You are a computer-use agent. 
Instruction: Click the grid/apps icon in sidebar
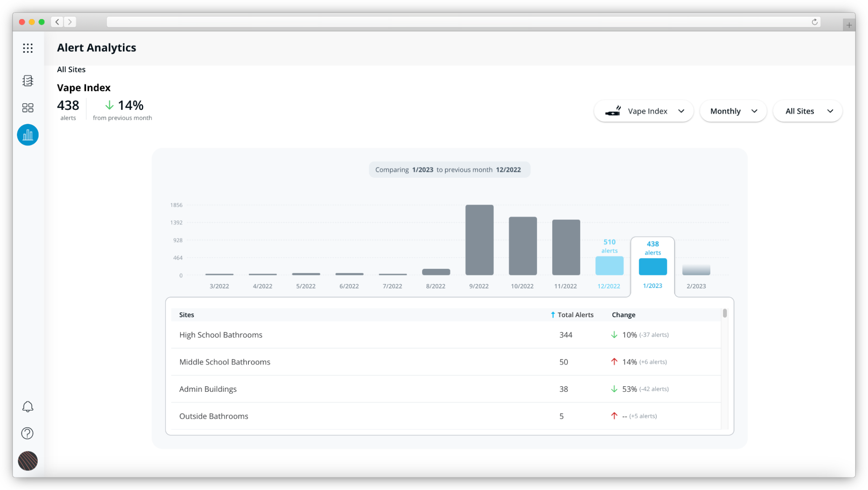pyautogui.click(x=27, y=48)
